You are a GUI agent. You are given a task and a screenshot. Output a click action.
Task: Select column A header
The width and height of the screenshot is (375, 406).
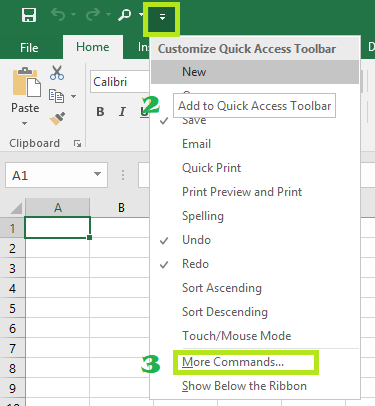[58, 208]
